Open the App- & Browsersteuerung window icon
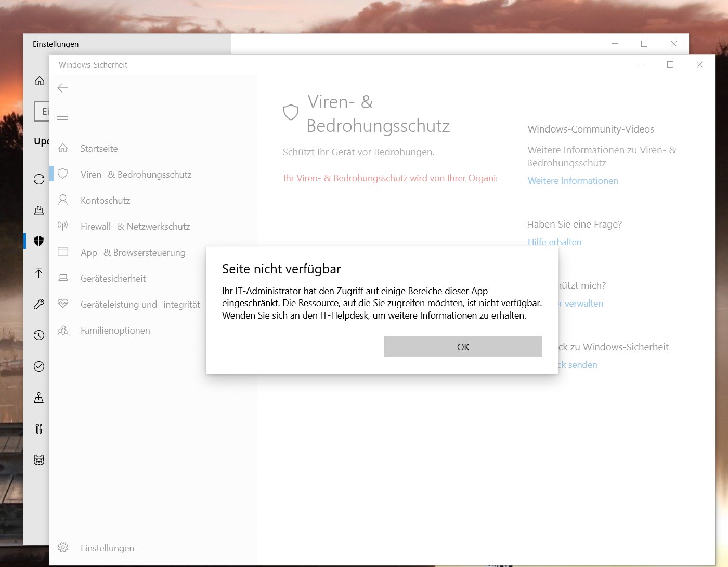The image size is (728, 567). [x=63, y=252]
